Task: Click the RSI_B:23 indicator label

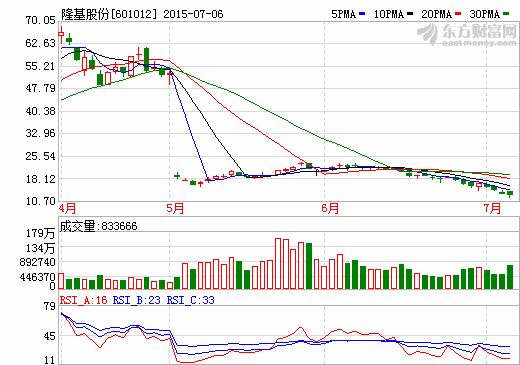Action: click(x=137, y=300)
